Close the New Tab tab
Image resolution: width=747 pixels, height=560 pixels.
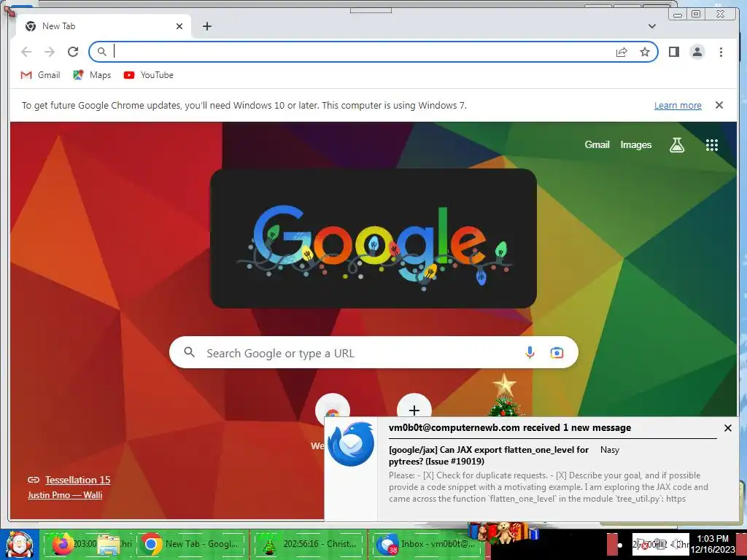coord(179,26)
